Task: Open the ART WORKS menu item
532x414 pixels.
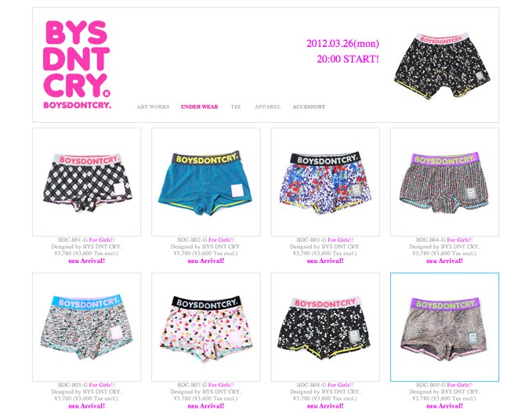Action: [153, 106]
